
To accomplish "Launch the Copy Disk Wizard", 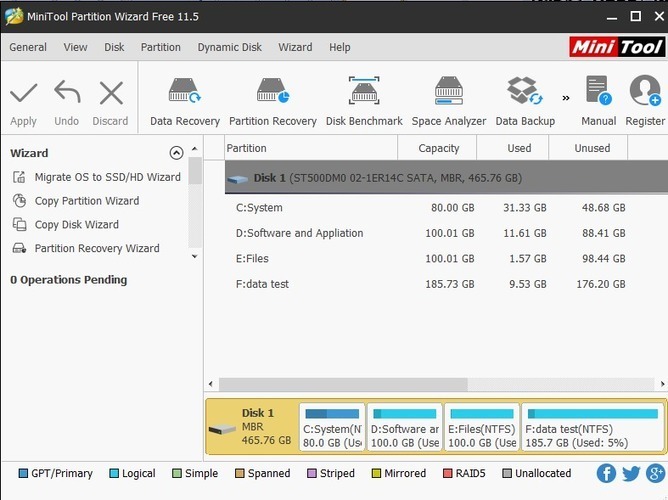I will point(76,225).
